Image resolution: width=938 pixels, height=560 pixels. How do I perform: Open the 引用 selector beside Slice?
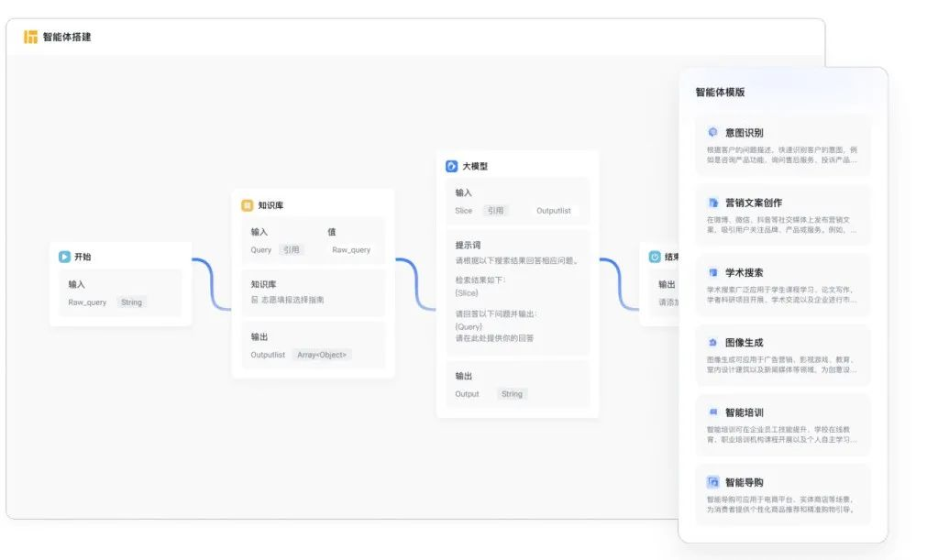(495, 210)
